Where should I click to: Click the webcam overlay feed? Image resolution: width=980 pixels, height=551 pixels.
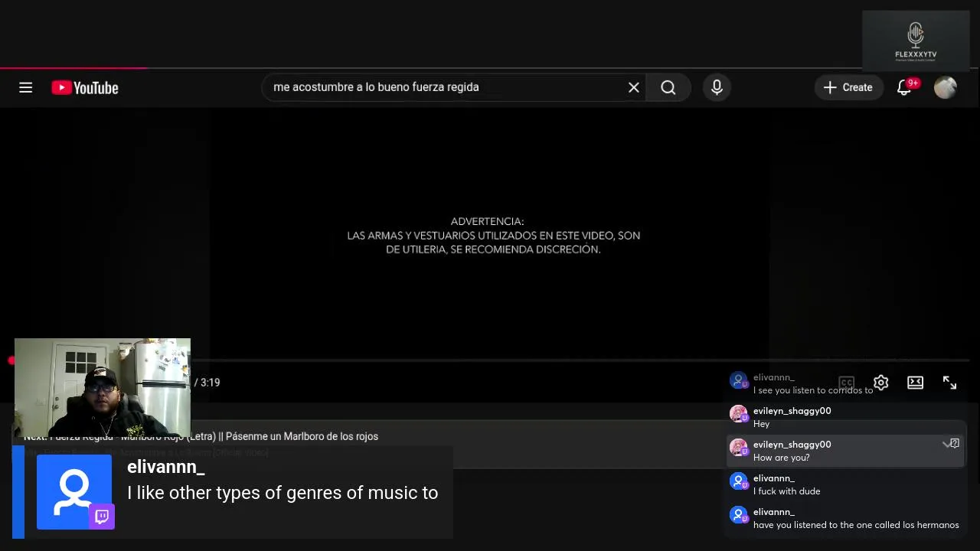pyautogui.click(x=103, y=387)
